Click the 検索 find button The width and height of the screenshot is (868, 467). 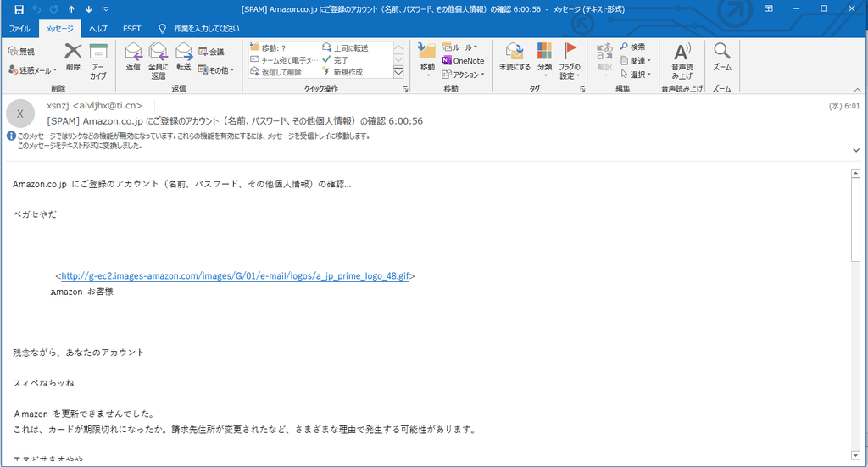[x=632, y=47]
